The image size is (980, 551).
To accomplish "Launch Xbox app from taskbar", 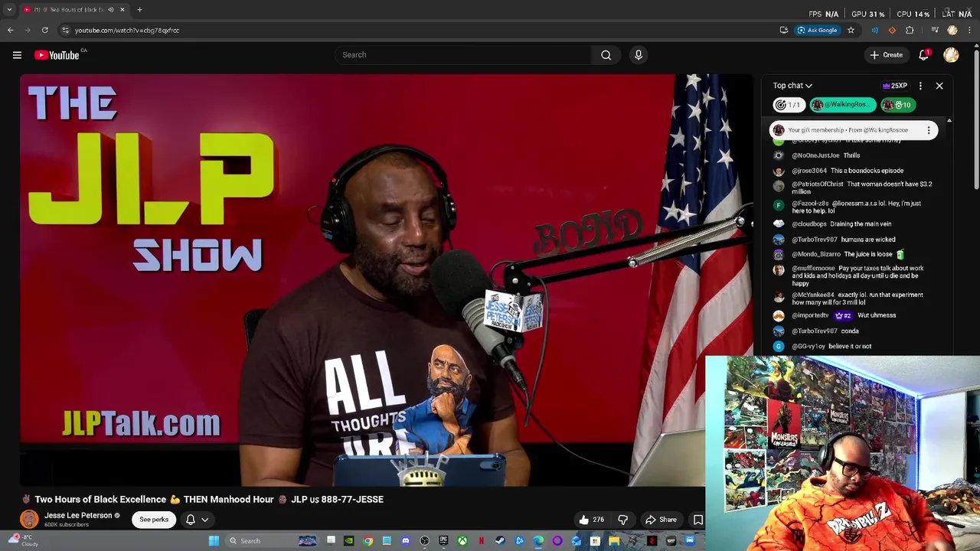I will (x=462, y=541).
